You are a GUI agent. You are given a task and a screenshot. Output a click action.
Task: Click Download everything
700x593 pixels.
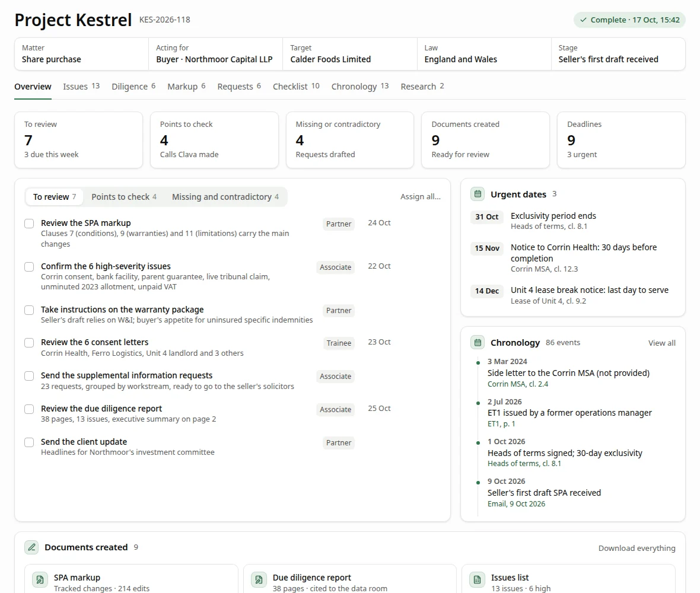(x=637, y=548)
